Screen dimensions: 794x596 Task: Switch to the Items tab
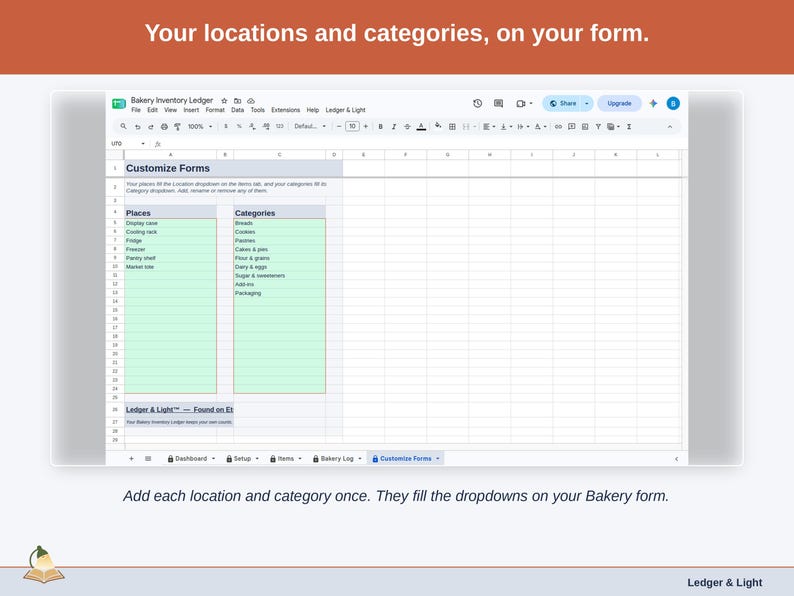[286, 459]
